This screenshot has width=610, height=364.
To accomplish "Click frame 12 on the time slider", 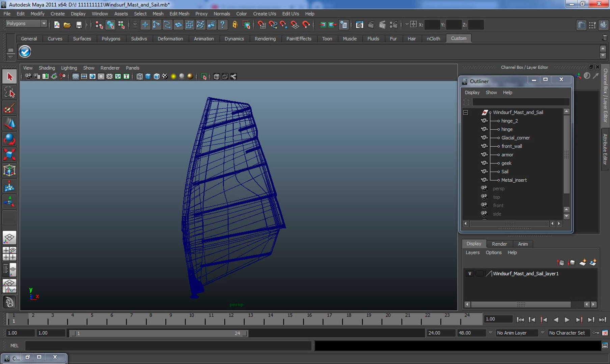I will [231, 319].
